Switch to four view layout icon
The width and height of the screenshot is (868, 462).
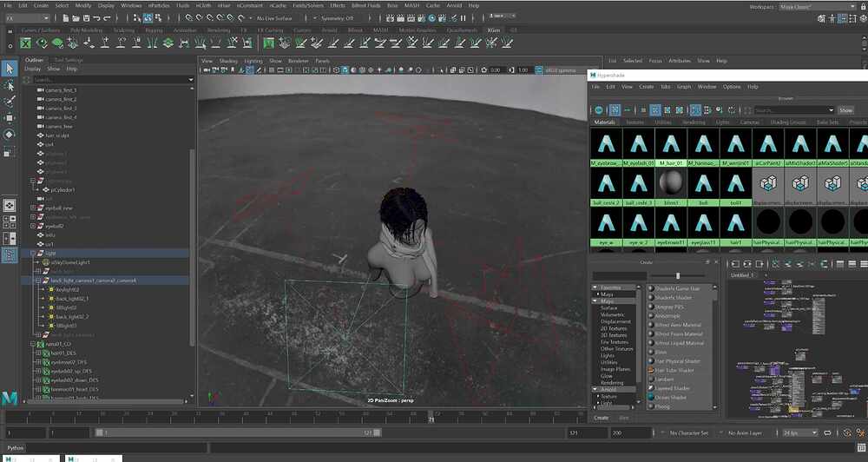(10, 222)
